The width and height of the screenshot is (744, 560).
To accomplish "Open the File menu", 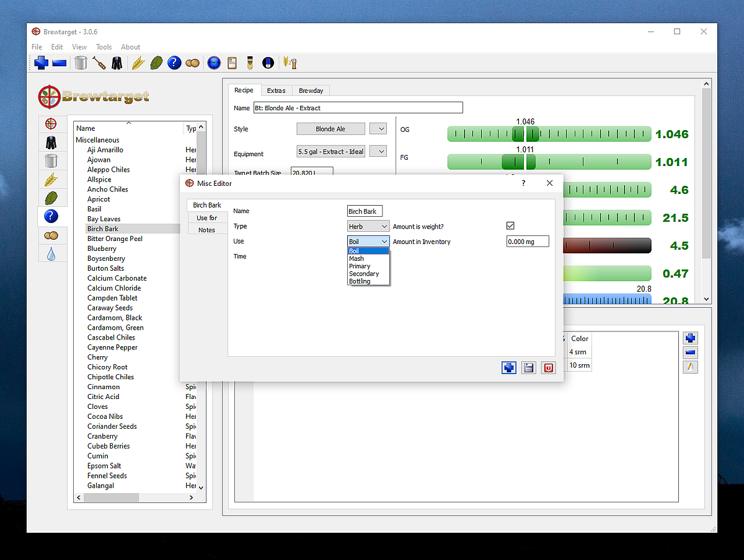I will pyautogui.click(x=37, y=47).
